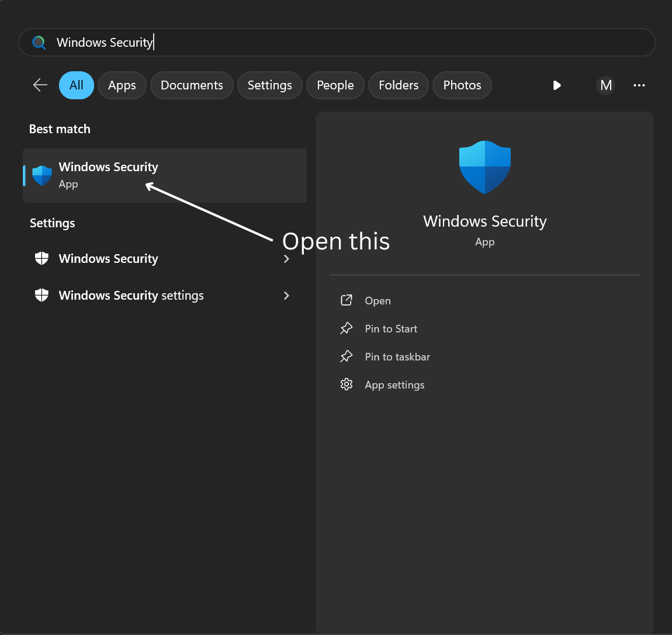Viewport: 672px width, 635px height.
Task: Expand chevron next to Windows Security setting
Action: [x=286, y=259]
